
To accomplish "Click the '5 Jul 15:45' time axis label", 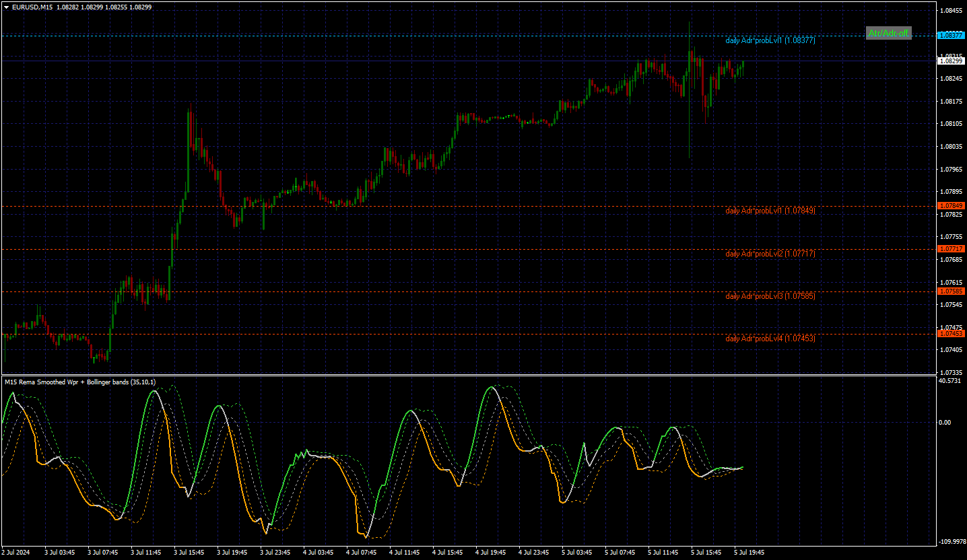I will (706, 553).
